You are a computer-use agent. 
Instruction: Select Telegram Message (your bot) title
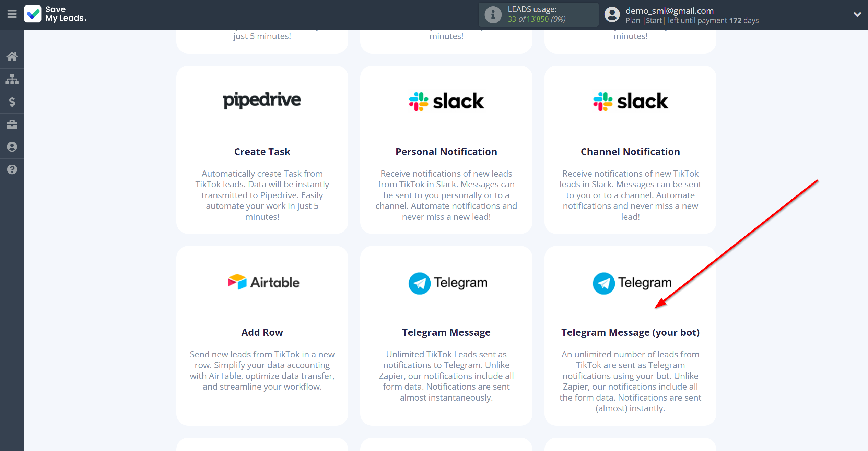[631, 332]
